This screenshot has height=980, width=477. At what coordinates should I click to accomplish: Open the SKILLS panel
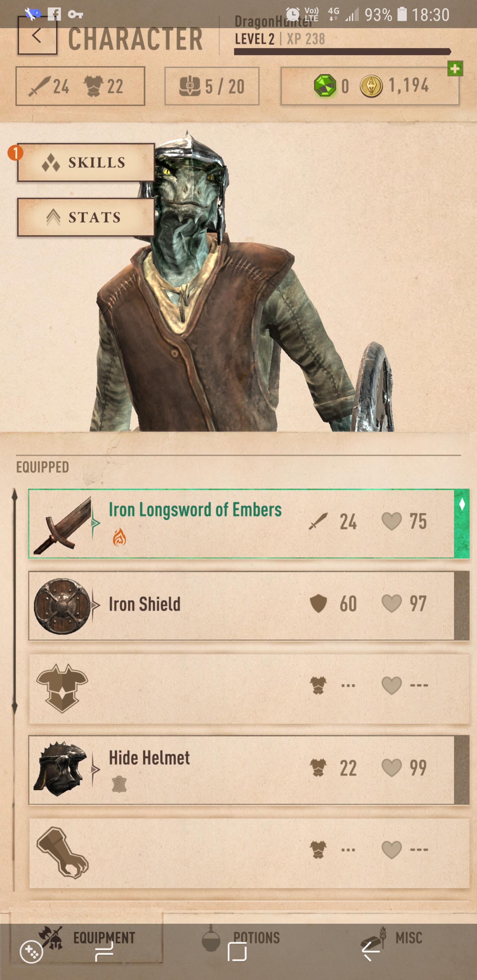(x=86, y=163)
